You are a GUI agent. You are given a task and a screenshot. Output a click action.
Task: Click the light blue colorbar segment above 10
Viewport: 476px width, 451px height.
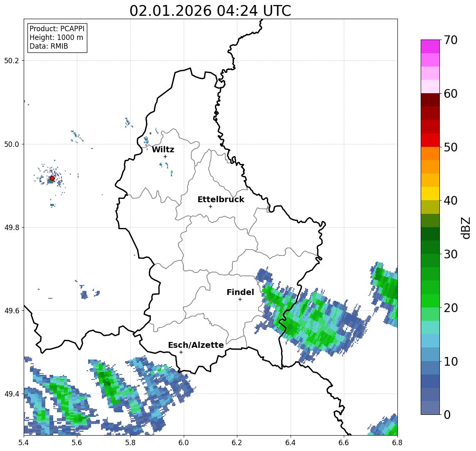click(430, 354)
